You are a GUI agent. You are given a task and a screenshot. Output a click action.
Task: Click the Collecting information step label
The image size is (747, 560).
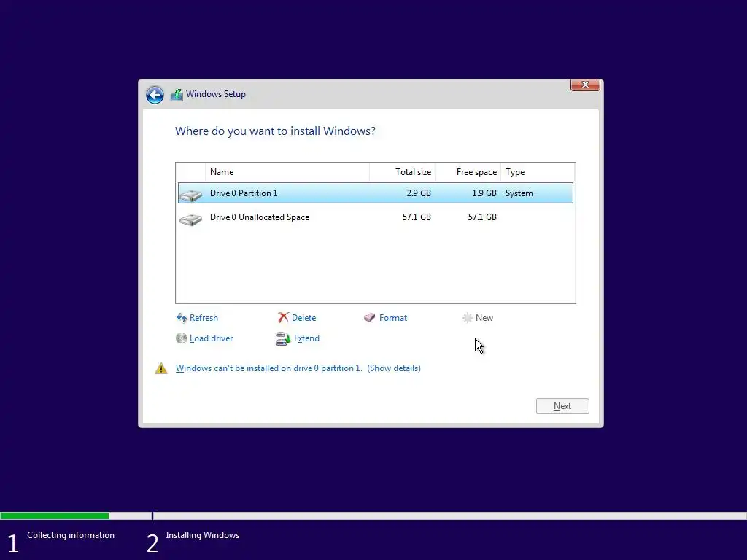[71, 535]
